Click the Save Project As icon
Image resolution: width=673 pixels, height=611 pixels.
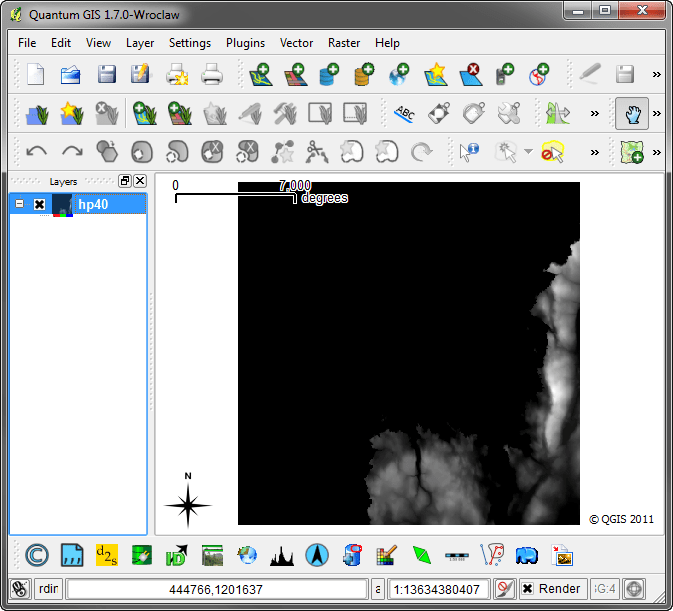(x=140, y=74)
